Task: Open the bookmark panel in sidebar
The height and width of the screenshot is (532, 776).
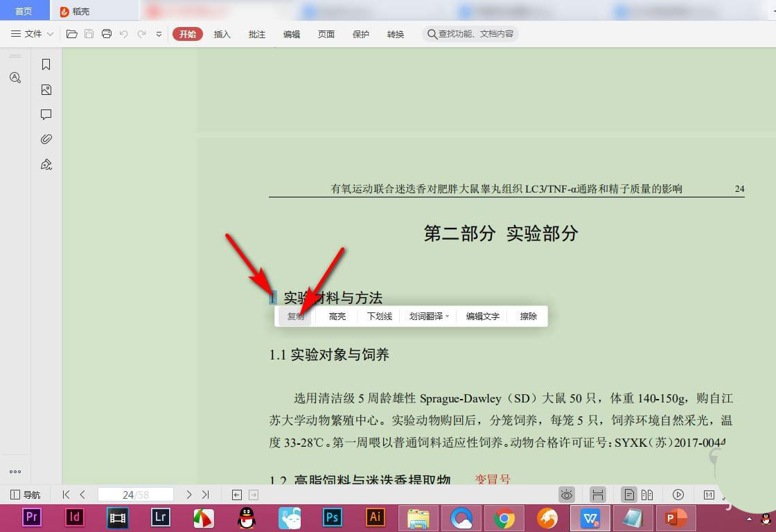Action: click(46, 64)
